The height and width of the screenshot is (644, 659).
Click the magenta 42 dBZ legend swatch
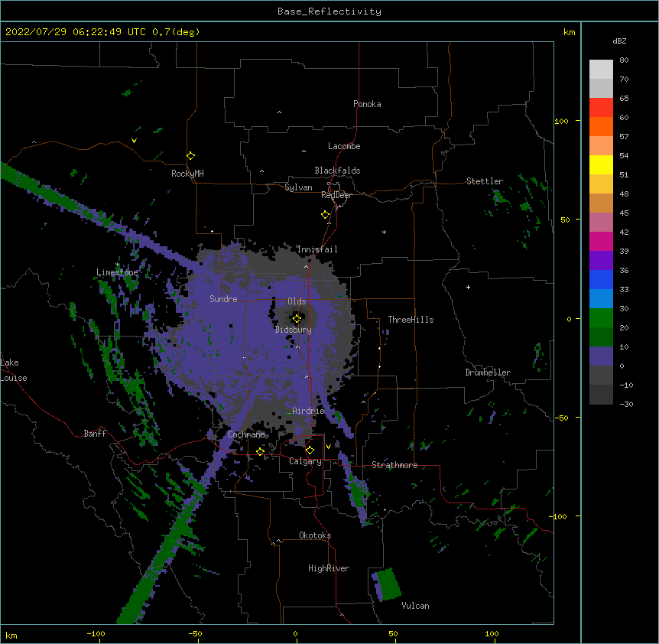tap(601, 242)
